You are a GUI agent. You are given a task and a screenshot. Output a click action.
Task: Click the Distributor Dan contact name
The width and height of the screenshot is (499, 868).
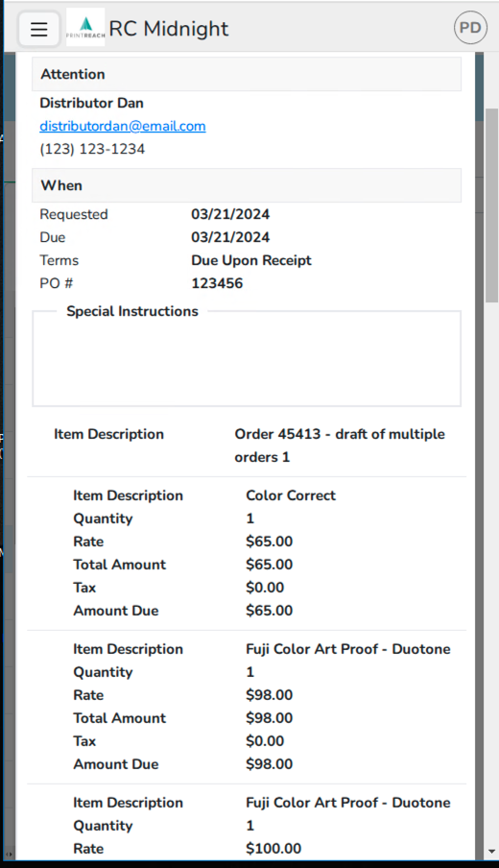pyautogui.click(x=92, y=103)
